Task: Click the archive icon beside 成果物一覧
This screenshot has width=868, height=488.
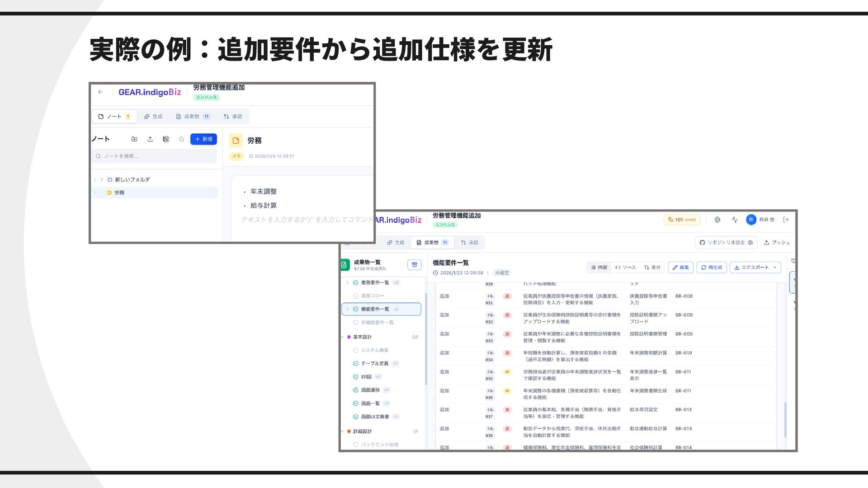Action: click(x=414, y=265)
